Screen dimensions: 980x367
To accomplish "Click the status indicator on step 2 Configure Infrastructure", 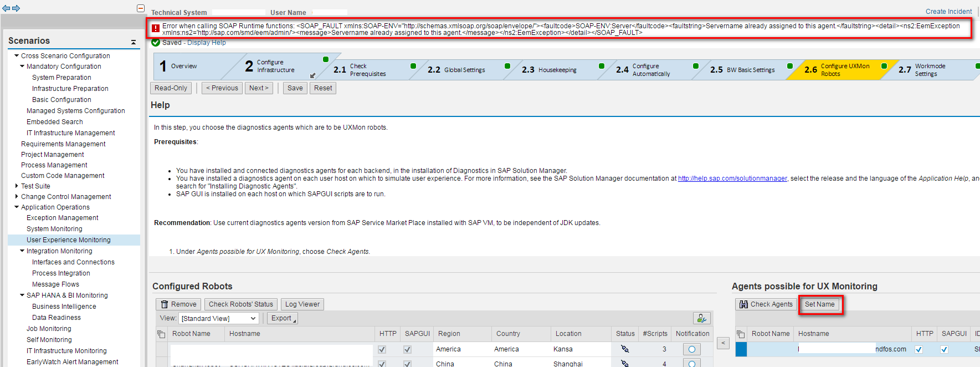I will click(x=326, y=59).
